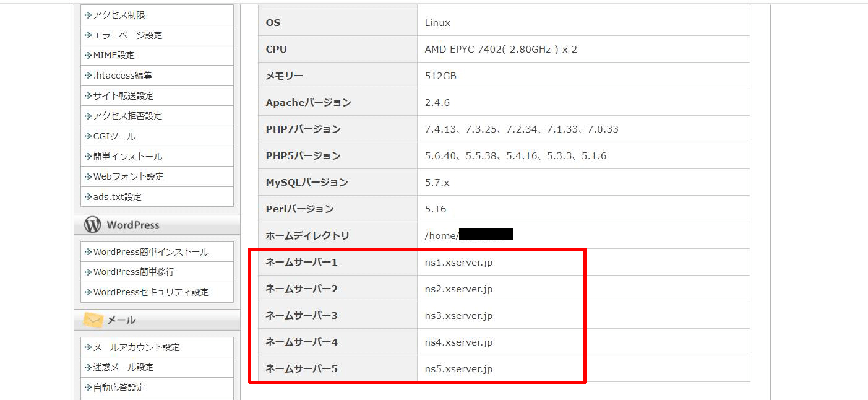868x400 pixels.
Task: Open 自動応答設定 in mail section
Action: click(x=119, y=388)
